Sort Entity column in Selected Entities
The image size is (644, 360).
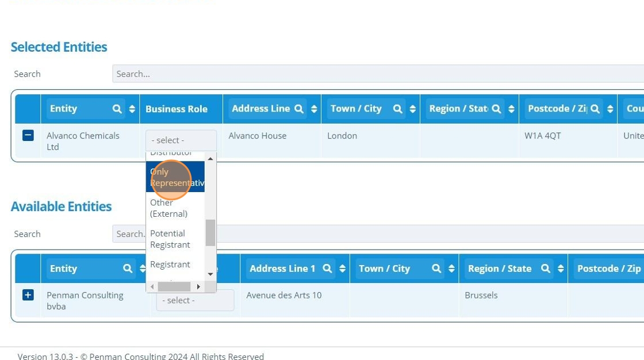(132, 109)
